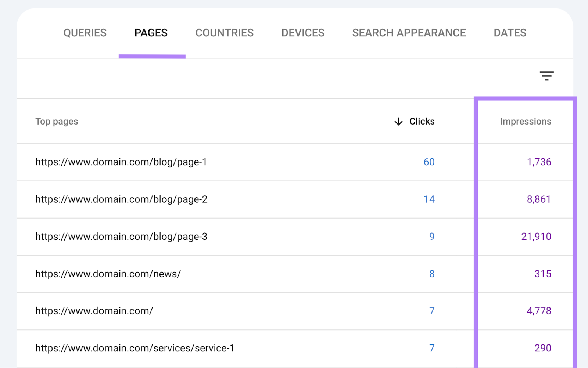The width and height of the screenshot is (588, 368).
Task: Open the filter icon above the table
Action: tap(547, 76)
